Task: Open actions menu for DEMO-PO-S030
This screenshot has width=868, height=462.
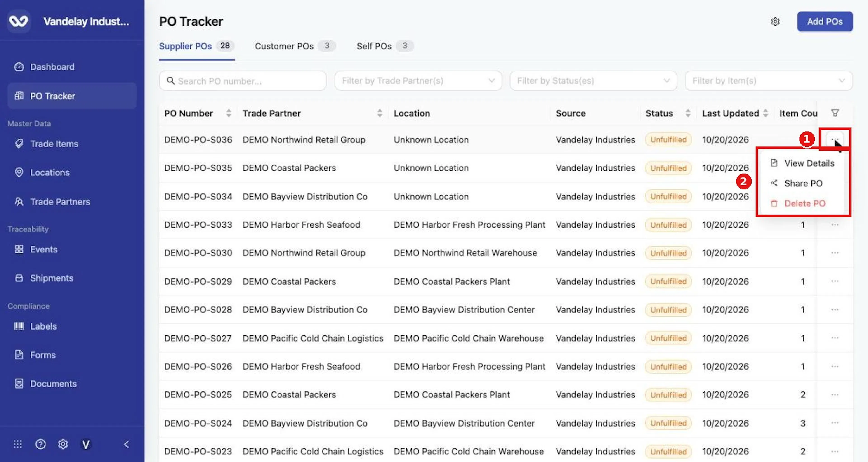Action: click(835, 253)
